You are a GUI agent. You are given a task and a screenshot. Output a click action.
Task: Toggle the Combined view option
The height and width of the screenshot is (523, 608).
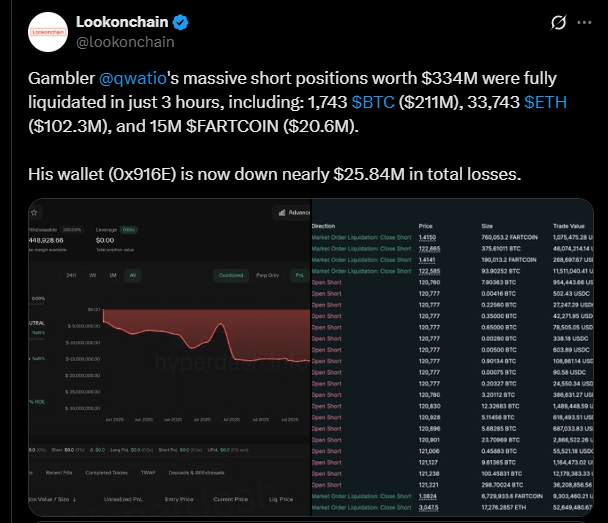(x=231, y=275)
